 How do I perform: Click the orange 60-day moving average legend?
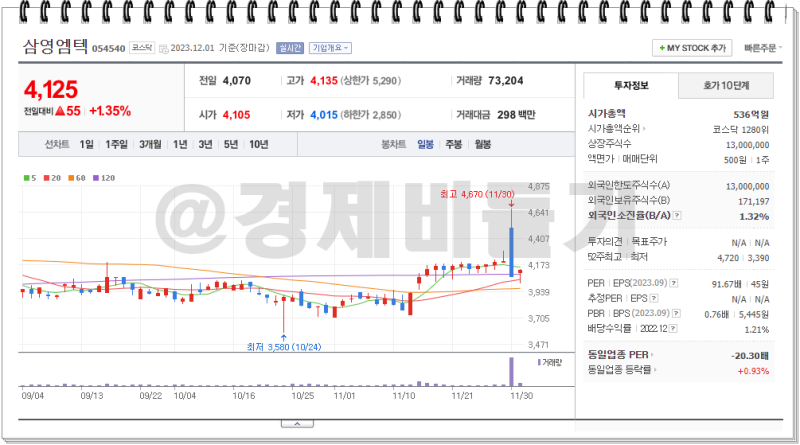coord(77,178)
